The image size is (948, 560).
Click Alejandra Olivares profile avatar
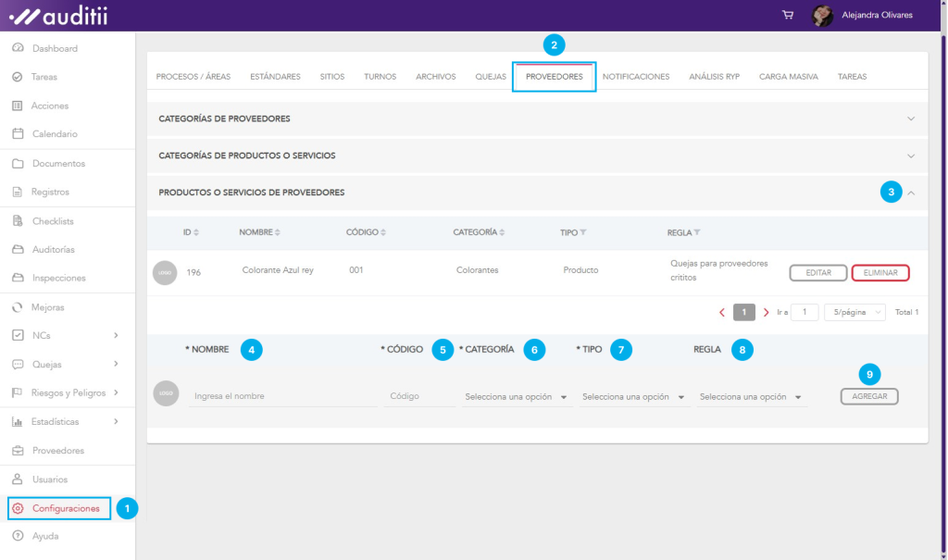822,15
